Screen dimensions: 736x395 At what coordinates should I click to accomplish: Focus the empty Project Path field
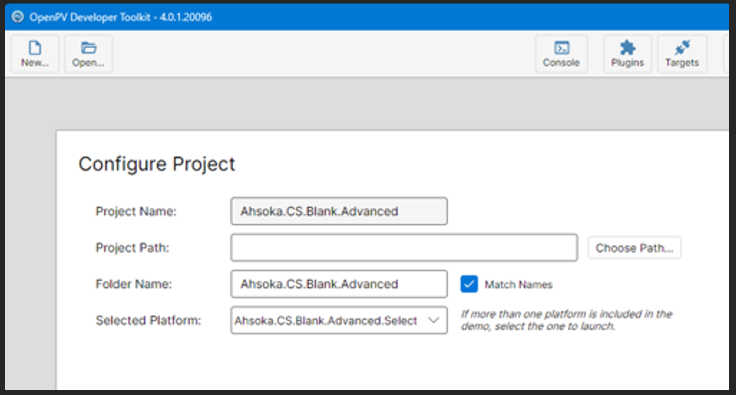(x=404, y=247)
